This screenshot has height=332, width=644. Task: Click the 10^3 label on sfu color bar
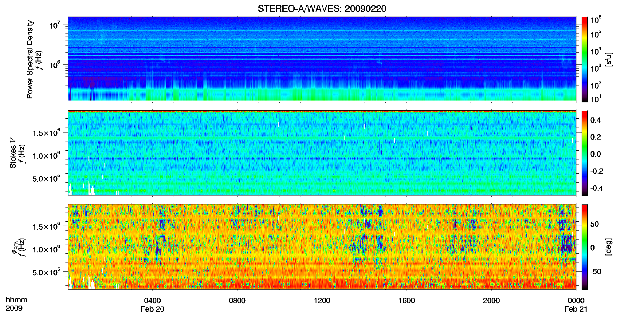[x=596, y=68]
